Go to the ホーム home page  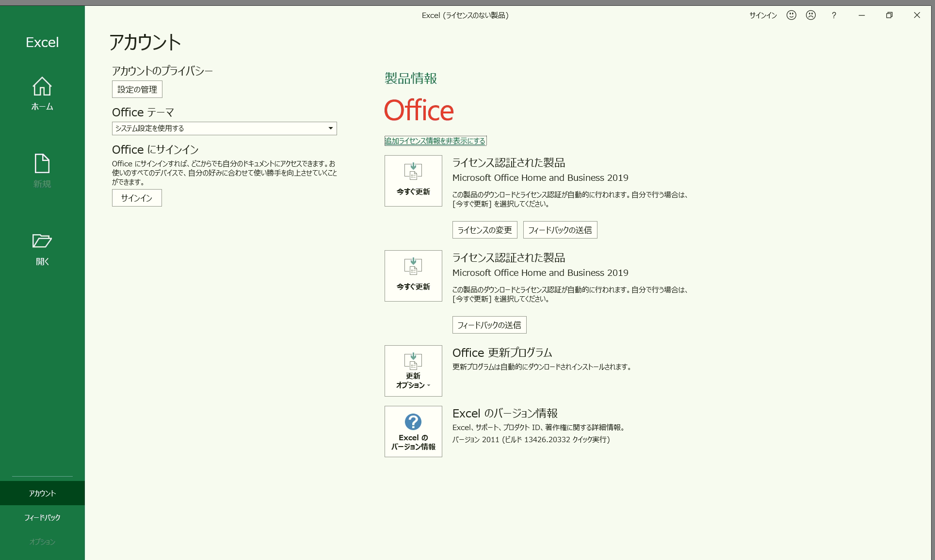tap(42, 94)
